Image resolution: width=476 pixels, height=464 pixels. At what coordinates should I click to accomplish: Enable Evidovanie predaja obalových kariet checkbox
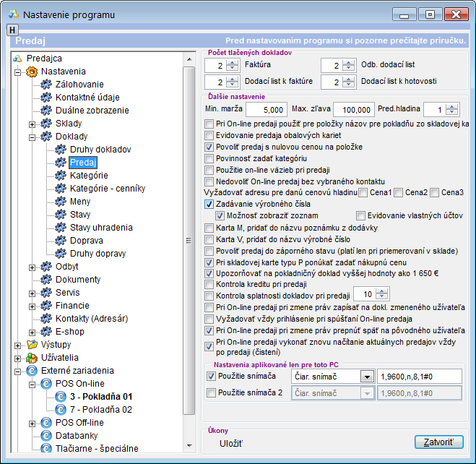[x=209, y=135]
